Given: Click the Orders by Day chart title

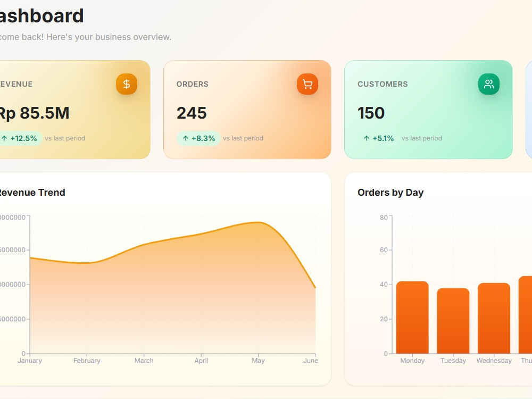Looking at the screenshot, I should click(390, 193).
